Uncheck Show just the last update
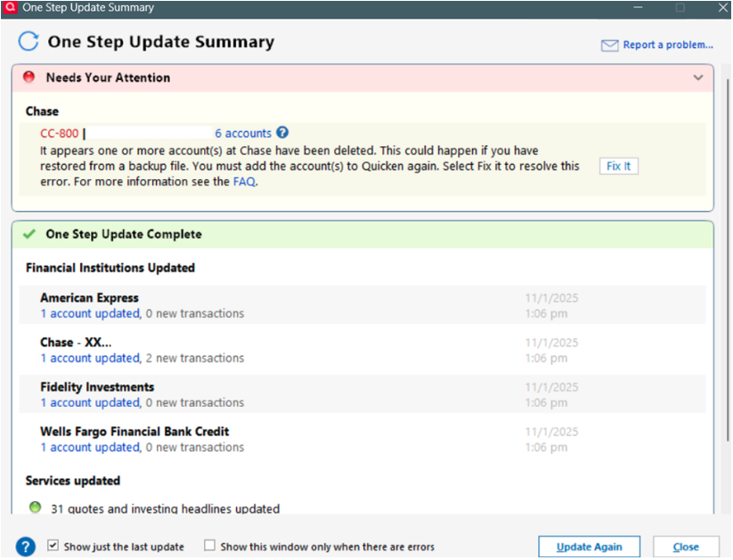This screenshot has width=733, height=560. (x=53, y=545)
